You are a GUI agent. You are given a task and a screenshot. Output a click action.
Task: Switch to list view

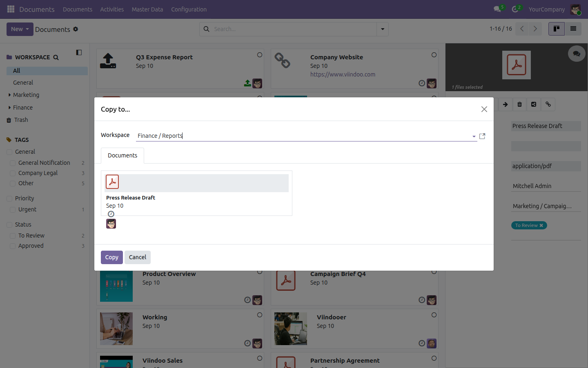pyautogui.click(x=573, y=29)
